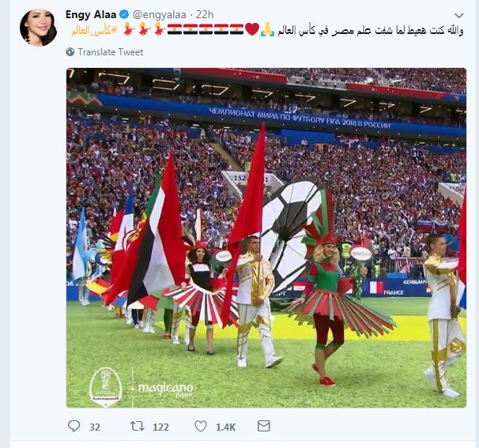Click the red heart emoji in tweet

[x=252, y=29]
